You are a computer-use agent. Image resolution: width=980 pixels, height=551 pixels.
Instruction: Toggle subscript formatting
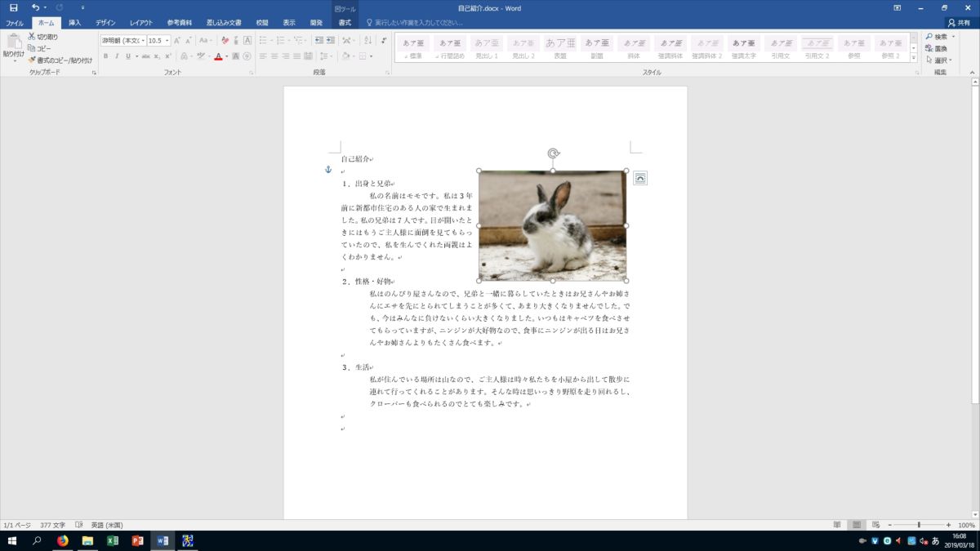(157, 56)
